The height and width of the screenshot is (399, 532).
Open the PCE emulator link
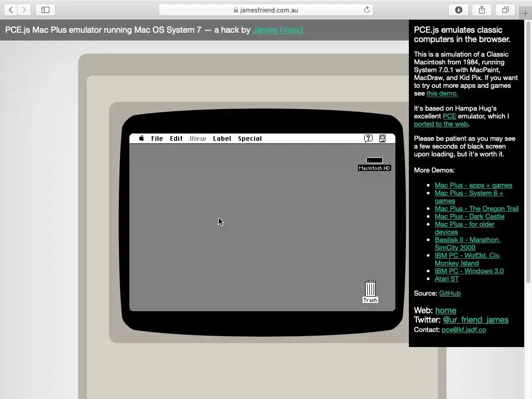(449, 116)
